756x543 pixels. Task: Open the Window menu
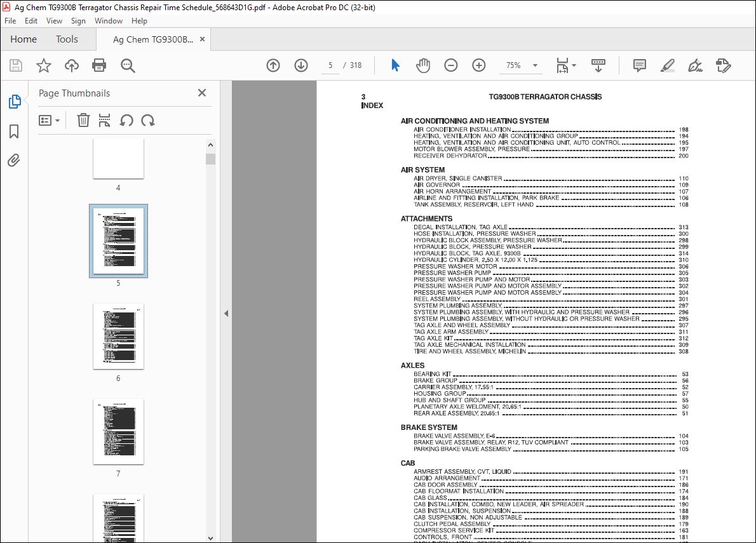tap(109, 21)
